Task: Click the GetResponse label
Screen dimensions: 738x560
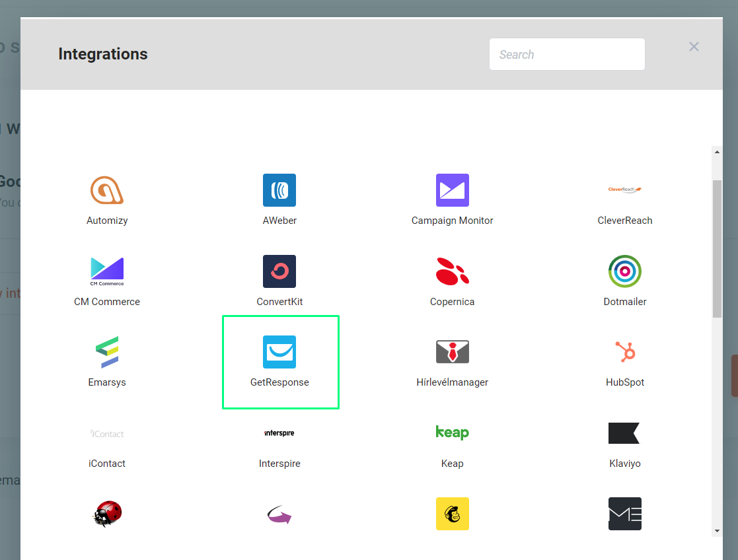Action: click(279, 382)
